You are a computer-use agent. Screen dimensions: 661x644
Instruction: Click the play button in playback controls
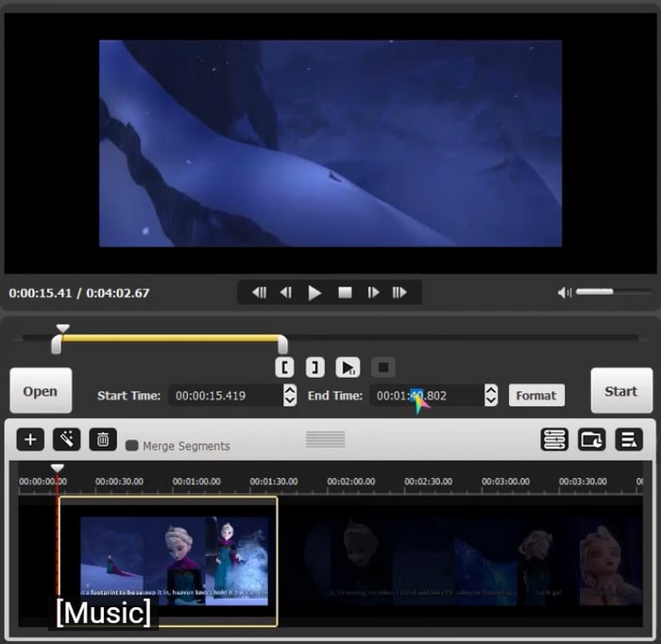tap(314, 293)
